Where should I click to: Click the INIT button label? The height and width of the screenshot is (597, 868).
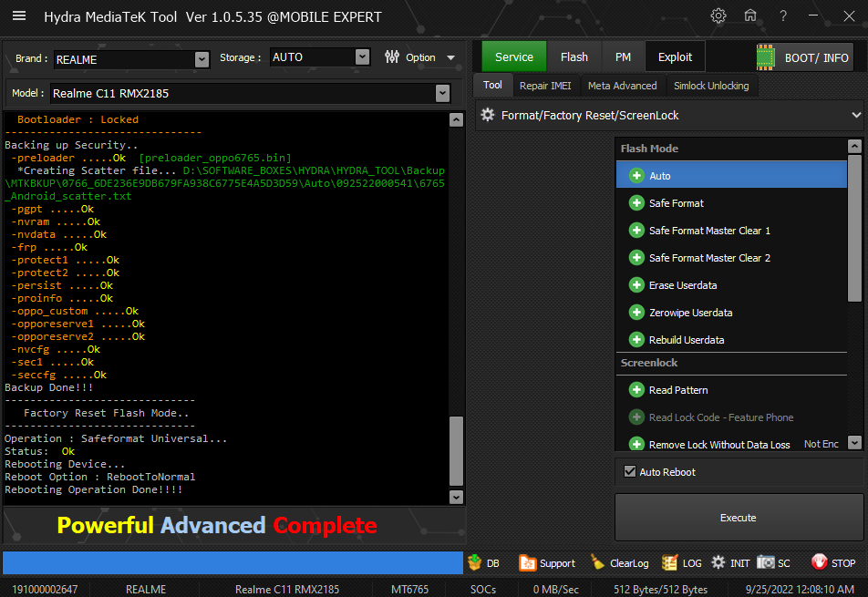740,563
